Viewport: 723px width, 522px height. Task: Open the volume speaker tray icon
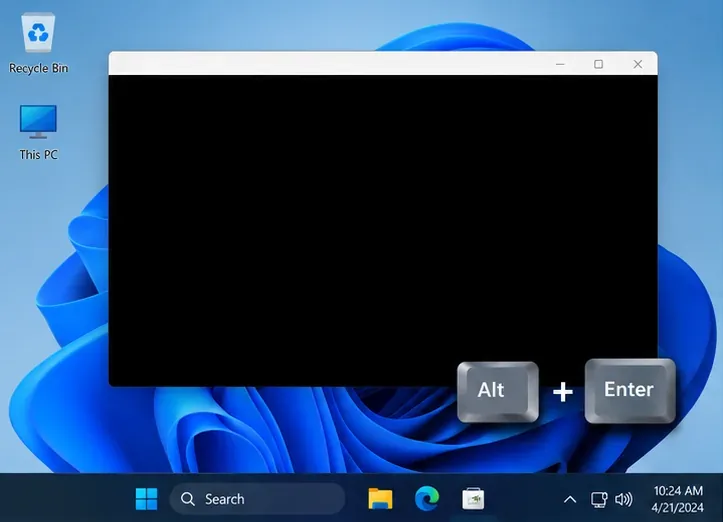(623, 499)
